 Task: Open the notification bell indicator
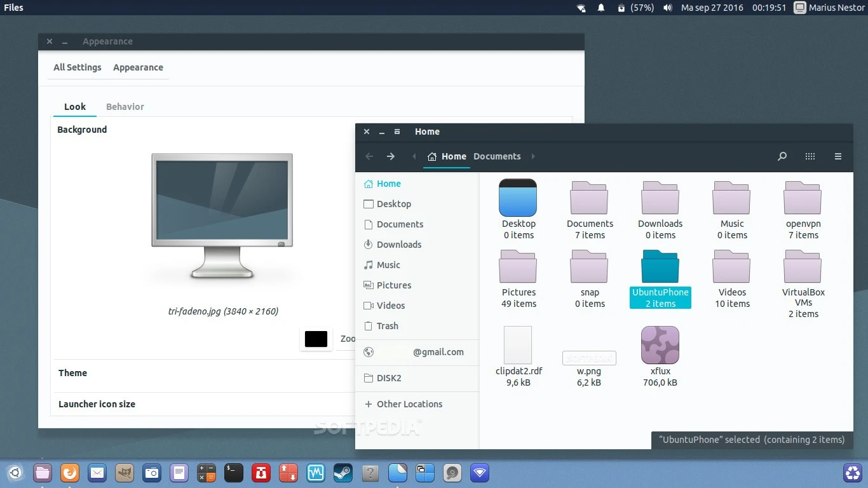pyautogui.click(x=601, y=8)
